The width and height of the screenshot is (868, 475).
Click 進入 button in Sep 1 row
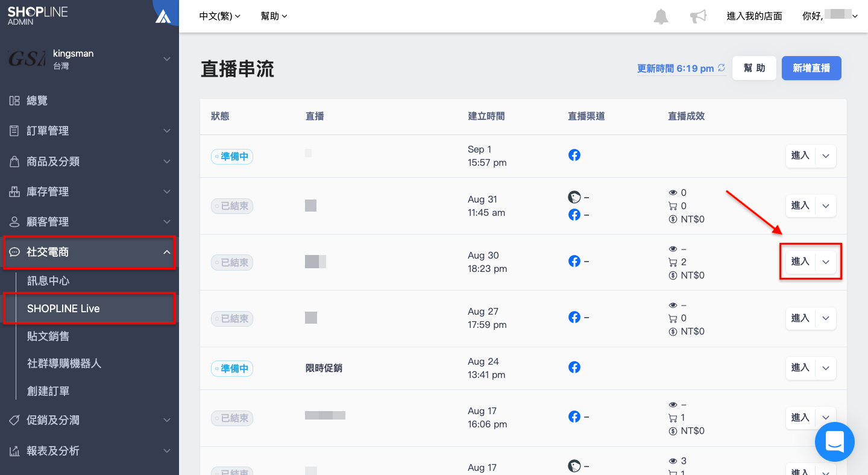[x=800, y=156]
